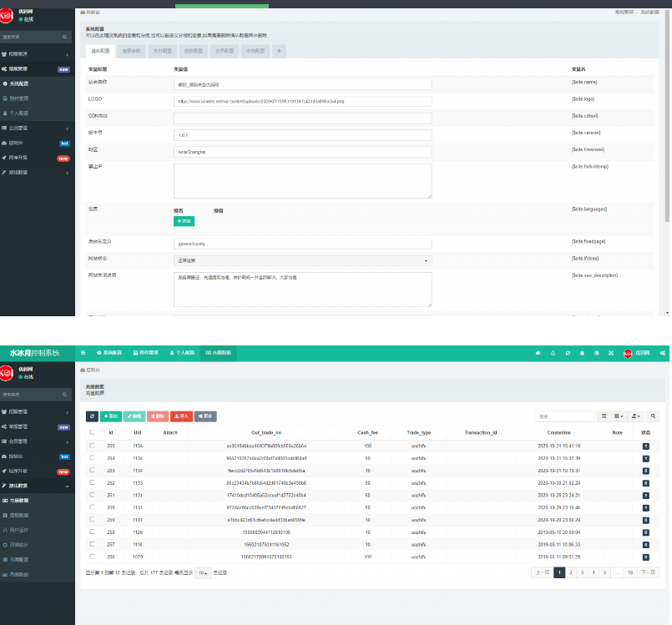Go to page 2 in pagination

pyautogui.click(x=572, y=572)
